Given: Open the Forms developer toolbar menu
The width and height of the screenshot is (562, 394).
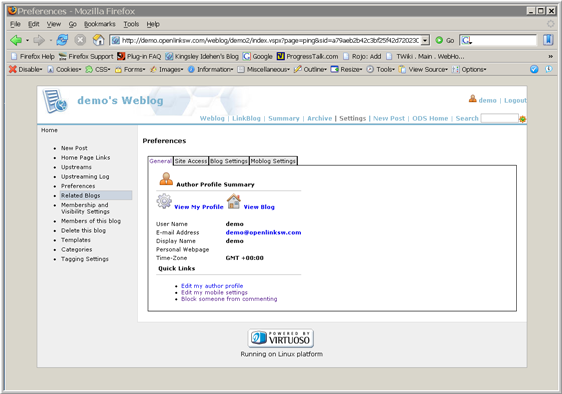Looking at the screenshot, I should [130, 69].
